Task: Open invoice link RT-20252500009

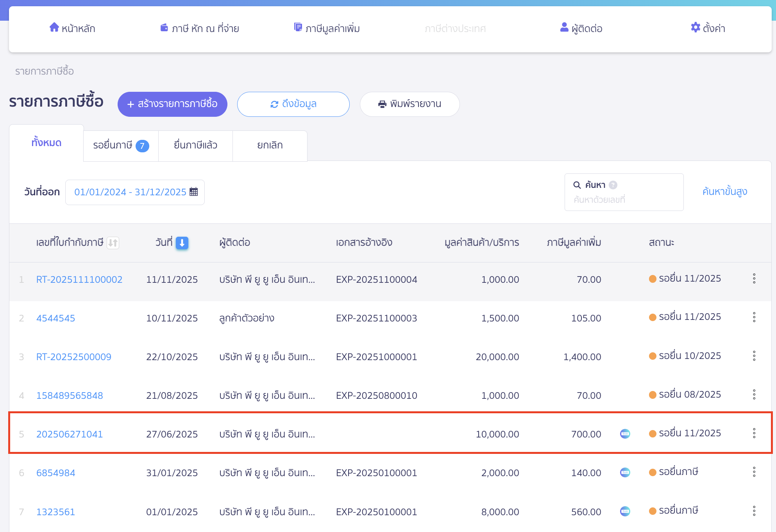Action: click(x=74, y=357)
